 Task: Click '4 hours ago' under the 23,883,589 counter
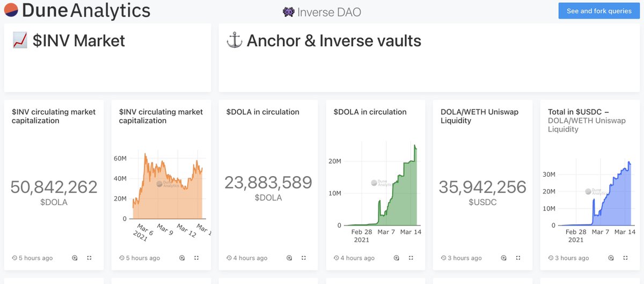247,258
